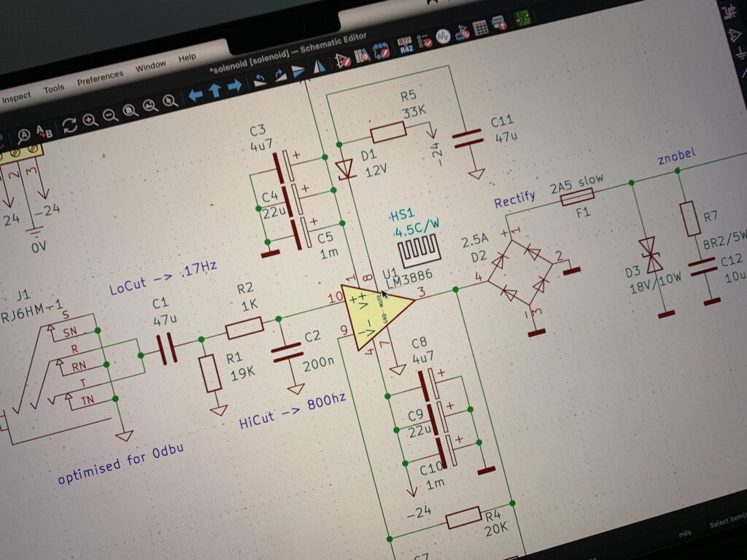
Task: Click the blue navigate-forward arrow
Action: pyautogui.click(x=235, y=86)
